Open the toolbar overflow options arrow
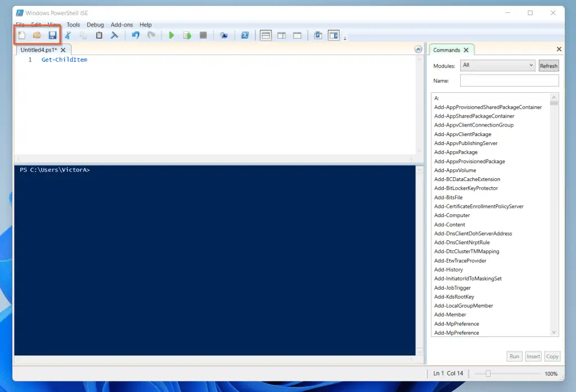This screenshot has width=576, height=392. [345, 38]
